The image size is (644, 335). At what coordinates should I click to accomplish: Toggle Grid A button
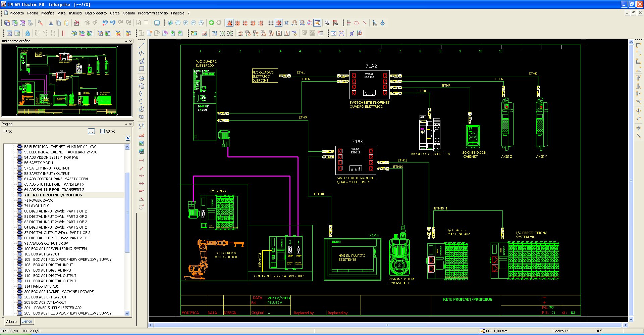230,23
